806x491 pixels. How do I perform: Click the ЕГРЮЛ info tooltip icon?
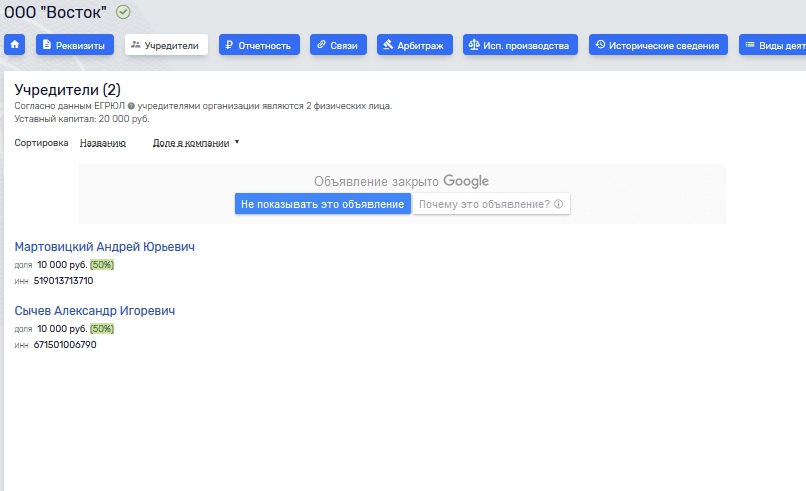click(131, 106)
